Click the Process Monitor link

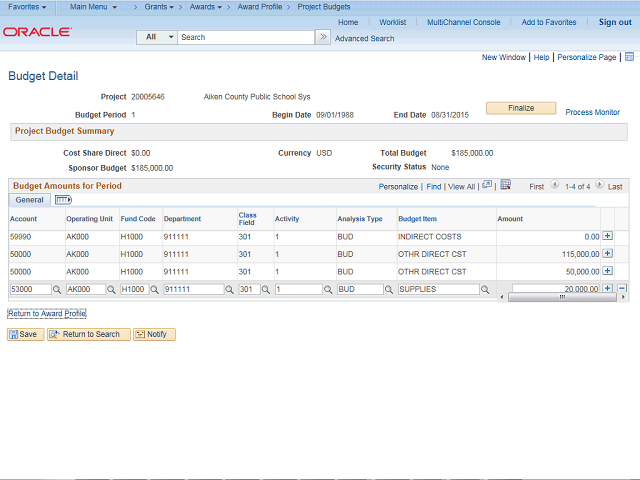click(x=592, y=112)
